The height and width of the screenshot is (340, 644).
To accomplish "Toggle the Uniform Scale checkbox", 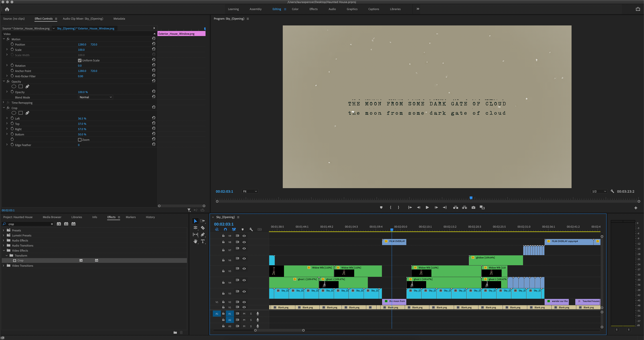I will point(80,60).
